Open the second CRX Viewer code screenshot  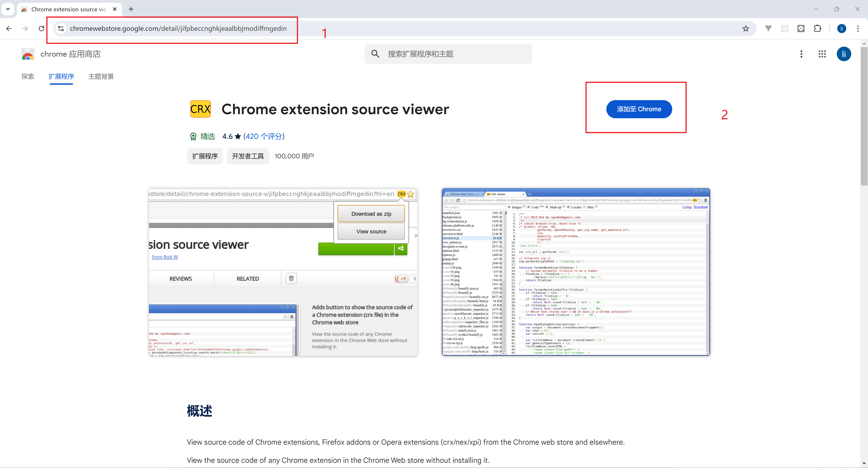coord(576,272)
